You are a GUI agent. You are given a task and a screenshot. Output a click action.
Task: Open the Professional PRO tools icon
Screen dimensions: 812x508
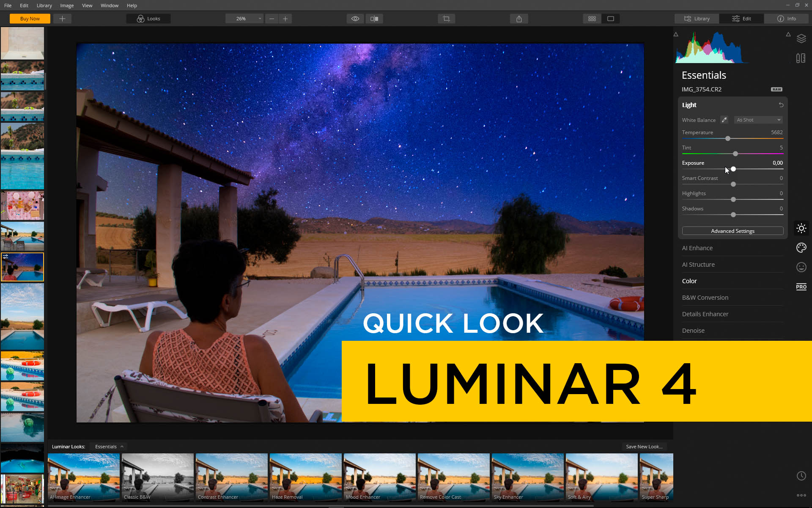(x=801, y=287)
